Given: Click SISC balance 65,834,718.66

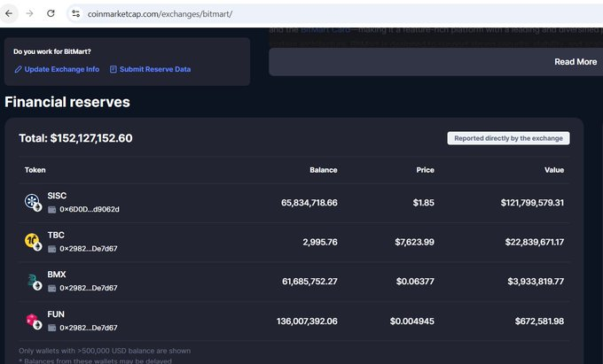Looking at the screenshot, I should 309,203.
